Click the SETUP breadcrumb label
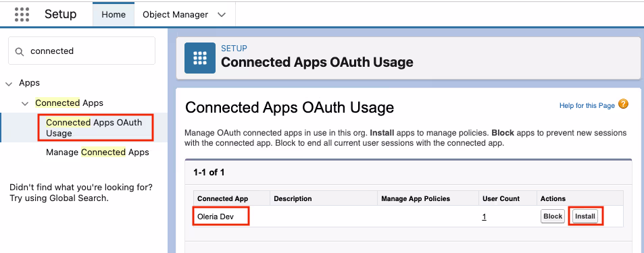 [234, 49]
